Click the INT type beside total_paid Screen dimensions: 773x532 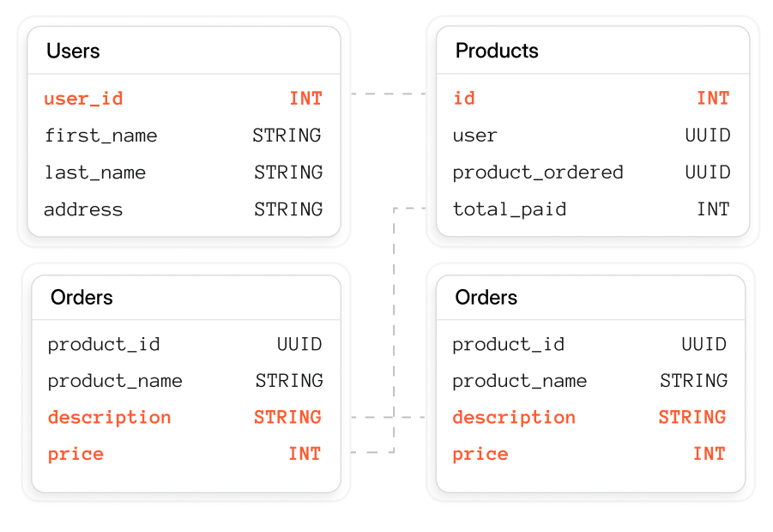click(x=713, y=209)
